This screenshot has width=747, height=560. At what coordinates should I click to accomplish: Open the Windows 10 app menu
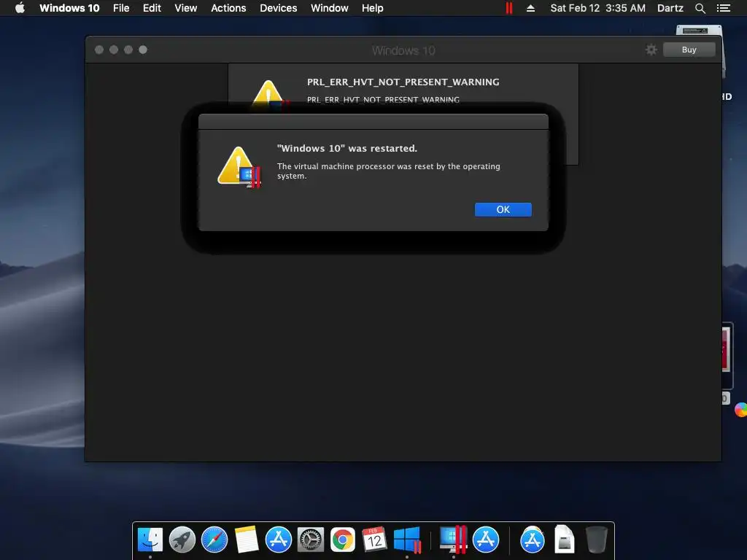click(69, 8)
